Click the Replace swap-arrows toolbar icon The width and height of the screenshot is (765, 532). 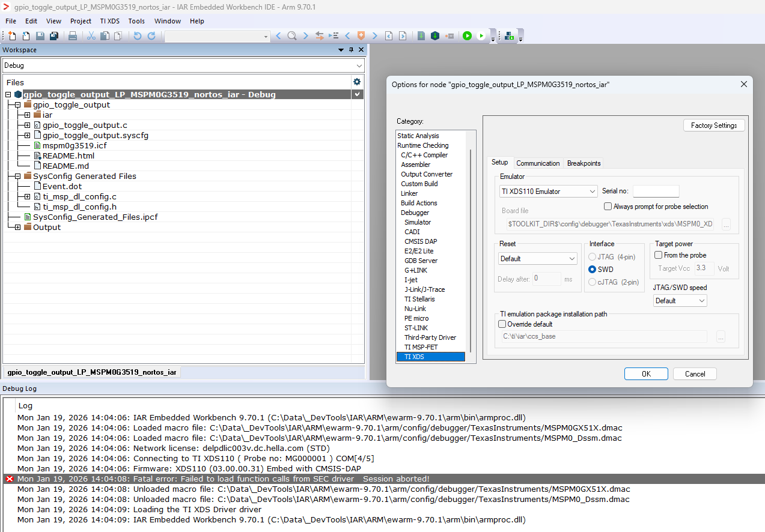(319, 36)
